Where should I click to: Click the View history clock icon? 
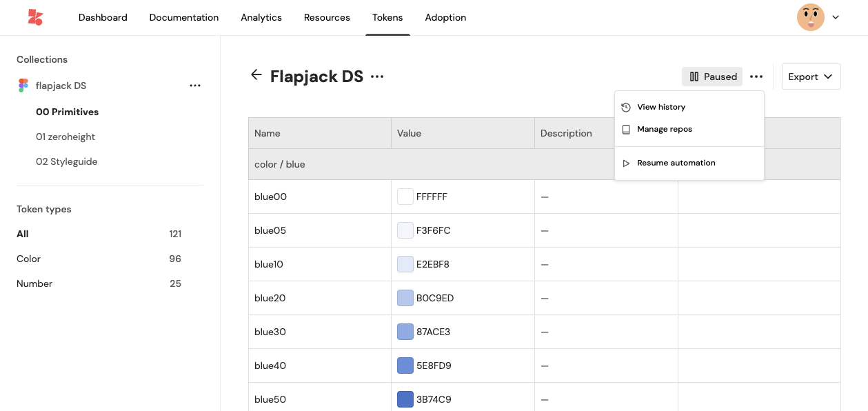(x=626, y=108)
